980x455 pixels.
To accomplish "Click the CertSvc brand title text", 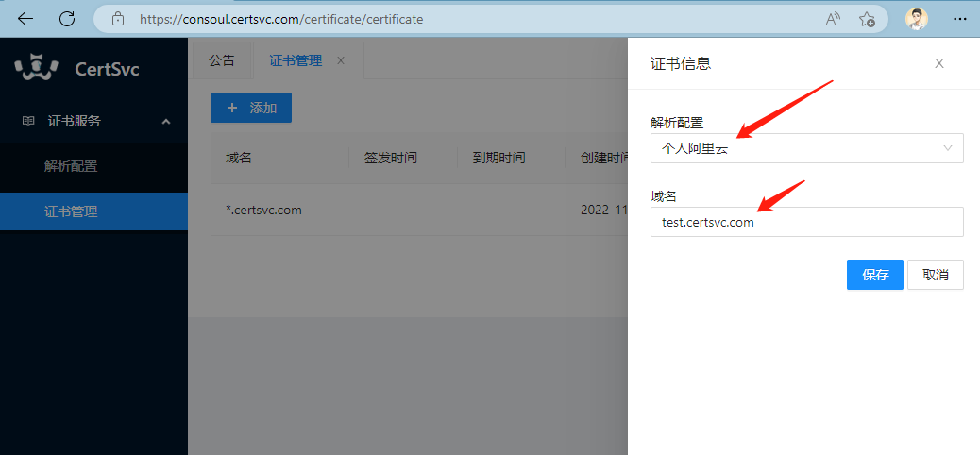I will 107,69.
